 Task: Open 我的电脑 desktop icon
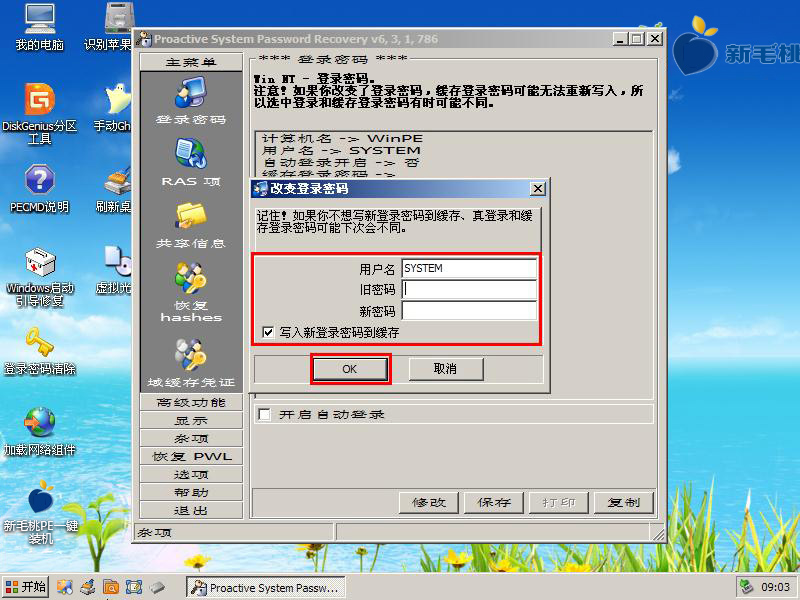click(39, 28)
